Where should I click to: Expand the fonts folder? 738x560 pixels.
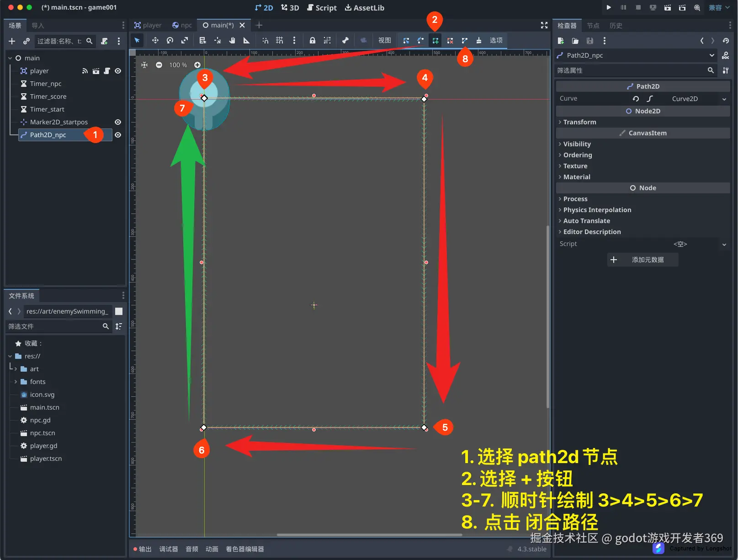pyautogui.click(x=16, y=382)
